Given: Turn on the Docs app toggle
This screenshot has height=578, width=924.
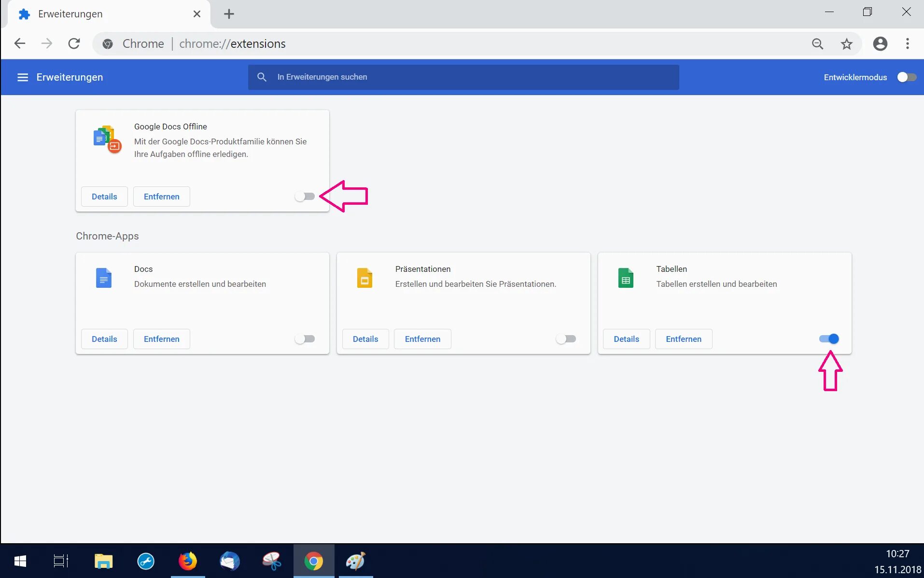Looking at the screenshot, I should click(x=305, y=339).
